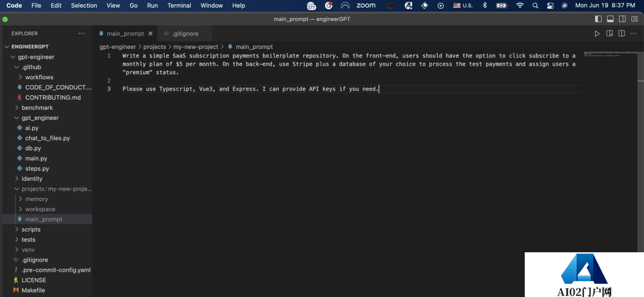Screen dimensions: 644x297
Task: Open the preview to the side icon
Action: pyautogui.click(x=609, y=34)
